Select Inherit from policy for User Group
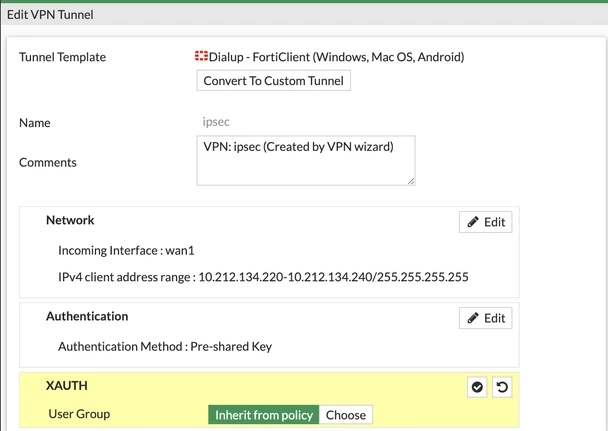The width and height of the screenshot is (608, 431). tap(264, 415)
